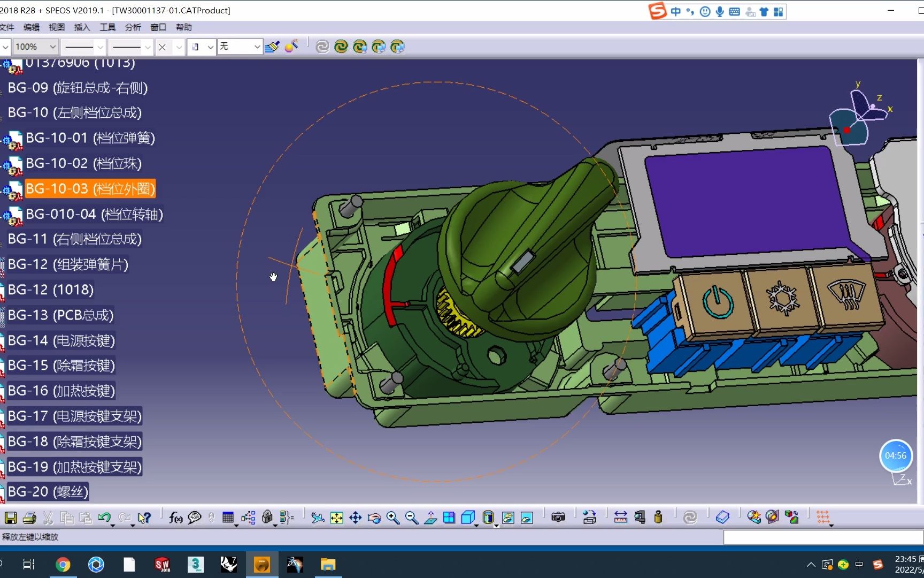Screen dimensions: 924x578
Task: Open the 视图 menu
Action: coord(57,27)
